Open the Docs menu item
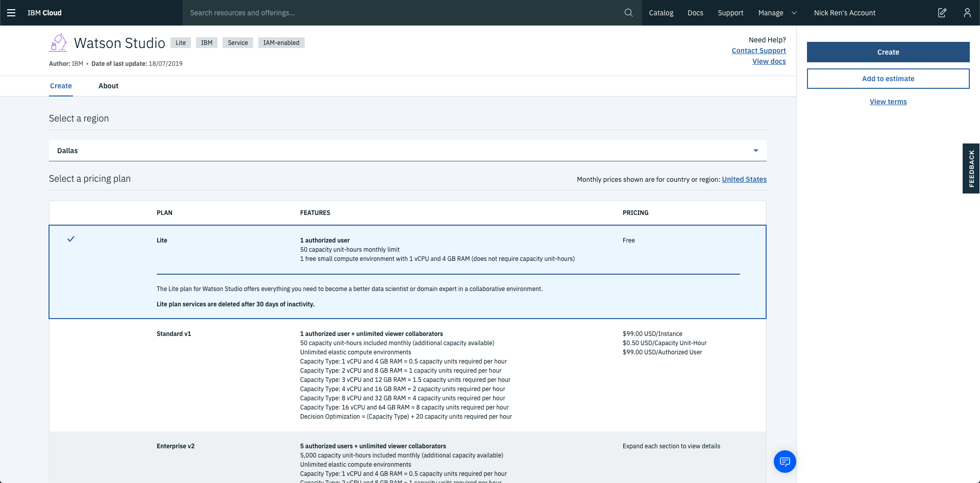 click(695, 13)
